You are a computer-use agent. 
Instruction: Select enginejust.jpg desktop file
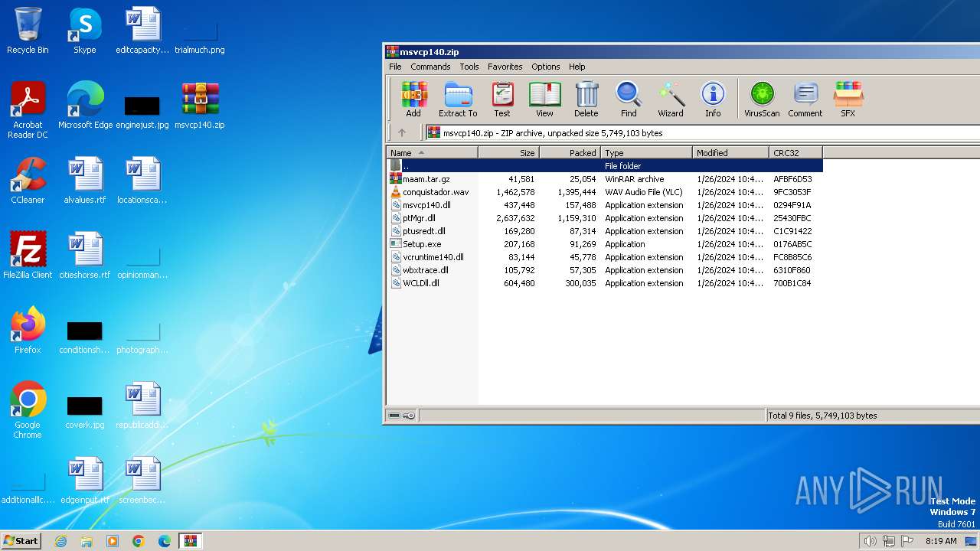click(142, 113)
